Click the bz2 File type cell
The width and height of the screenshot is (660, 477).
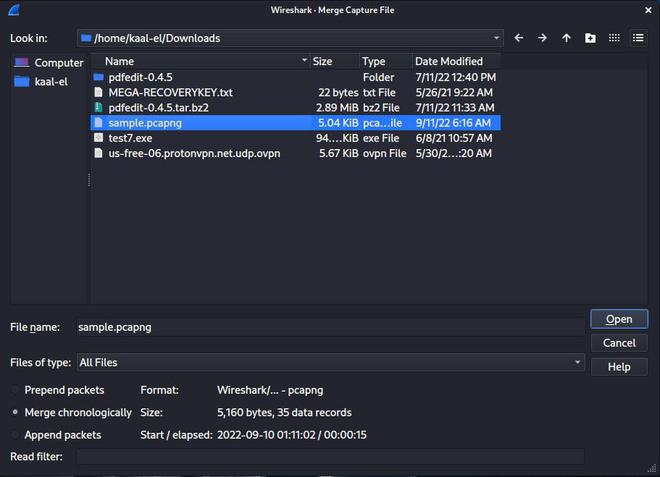(x=381, y=107)
